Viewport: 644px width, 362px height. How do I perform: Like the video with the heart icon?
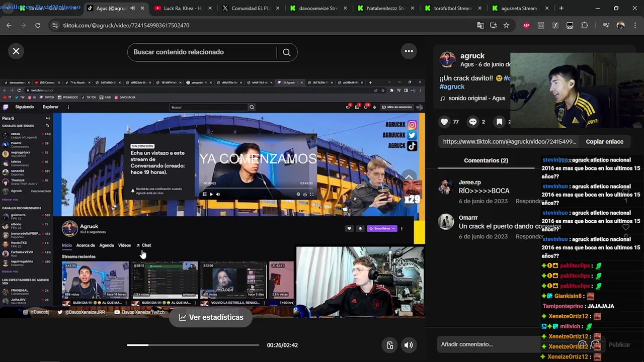point(444,122)
